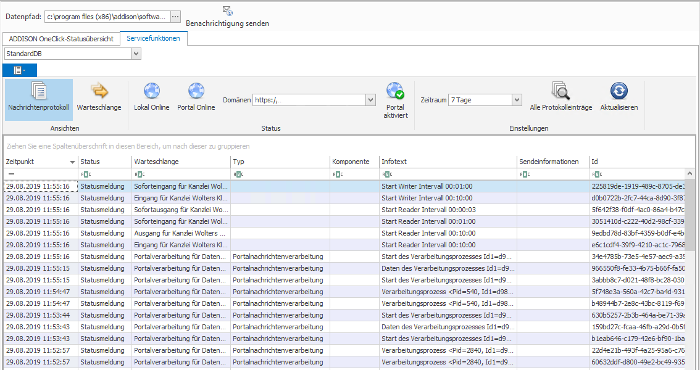Click the table scrollbar up arrow
The image size is (700, 370).
(690, 174)
